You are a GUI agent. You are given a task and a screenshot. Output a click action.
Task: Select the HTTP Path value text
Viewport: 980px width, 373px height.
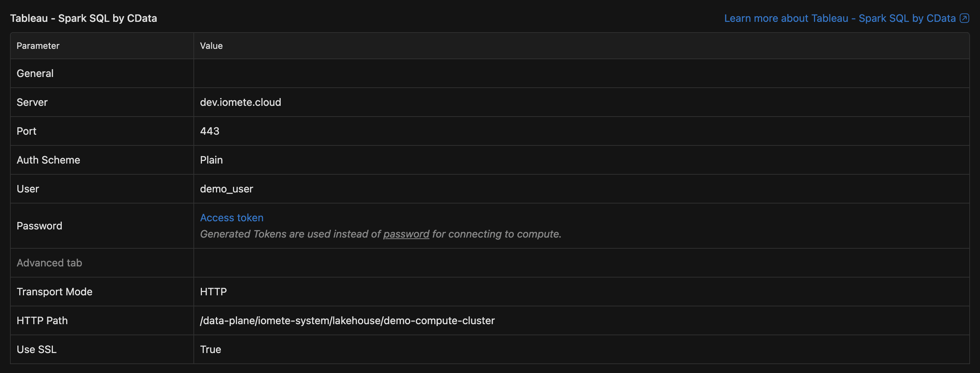pyautogui.click(x=347, y=320)
